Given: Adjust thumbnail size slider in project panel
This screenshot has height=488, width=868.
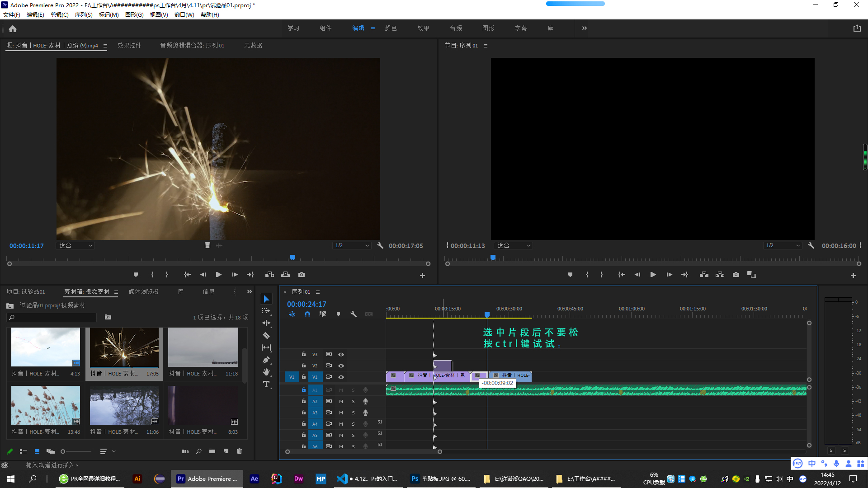Looking at the screenshot, I should point(63,451).
